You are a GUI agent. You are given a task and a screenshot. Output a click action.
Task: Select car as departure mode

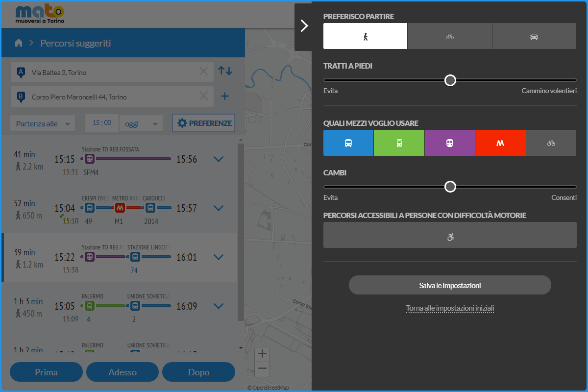pyautogui.click(x=534, y=37)
